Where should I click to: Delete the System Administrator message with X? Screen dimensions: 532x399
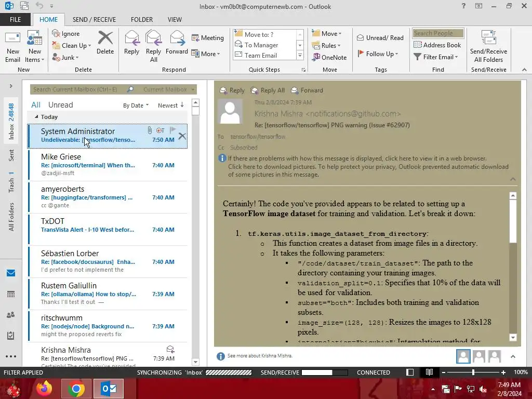182,137
